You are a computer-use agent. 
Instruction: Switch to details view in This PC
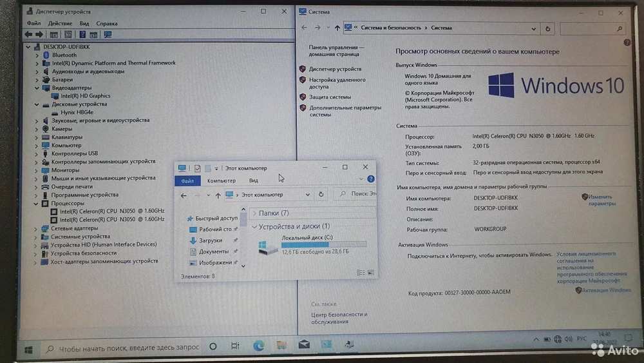361,273
